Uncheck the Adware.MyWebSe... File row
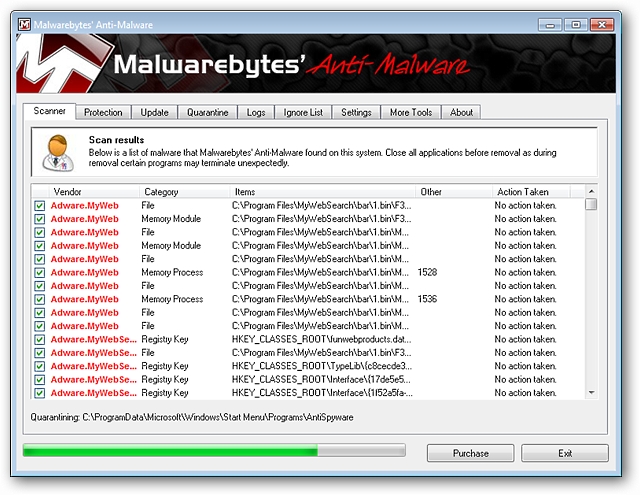The image size is (640, 495). pos(40,353)
